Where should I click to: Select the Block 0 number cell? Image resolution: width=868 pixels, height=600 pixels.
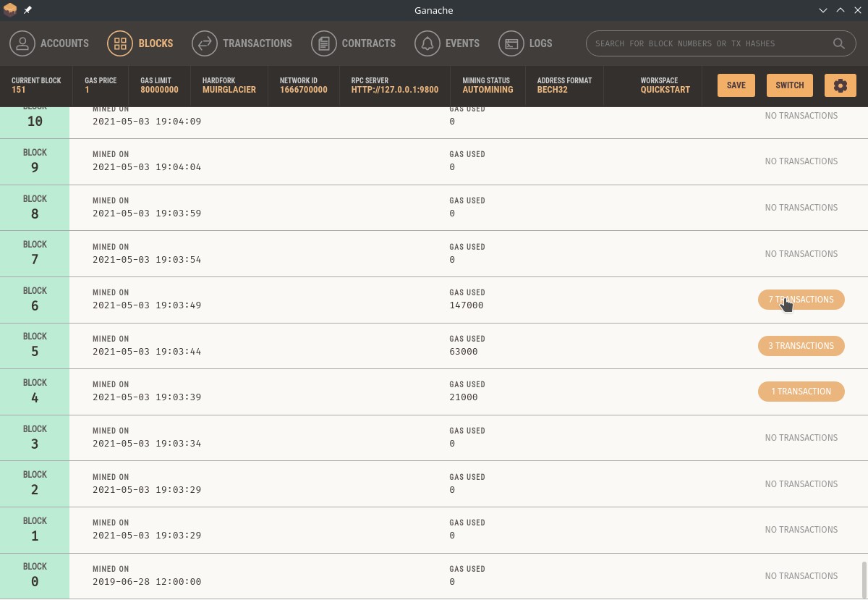coord(35,576)
